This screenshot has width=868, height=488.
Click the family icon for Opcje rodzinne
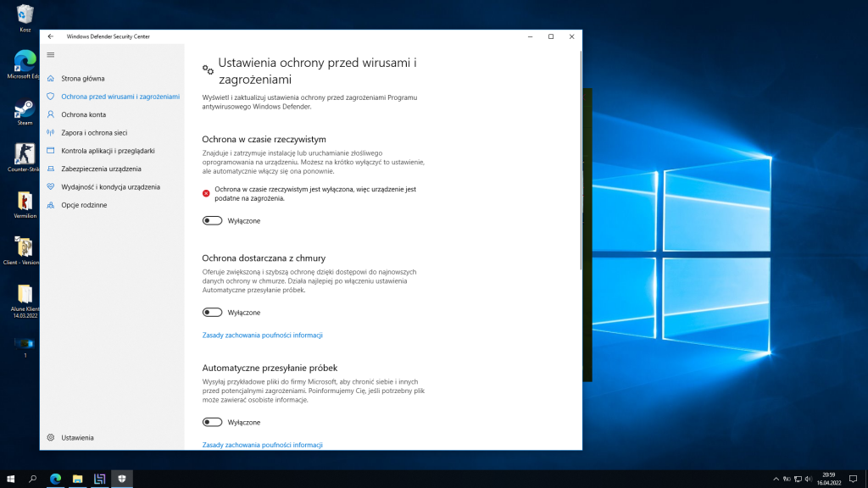[50, 205]
